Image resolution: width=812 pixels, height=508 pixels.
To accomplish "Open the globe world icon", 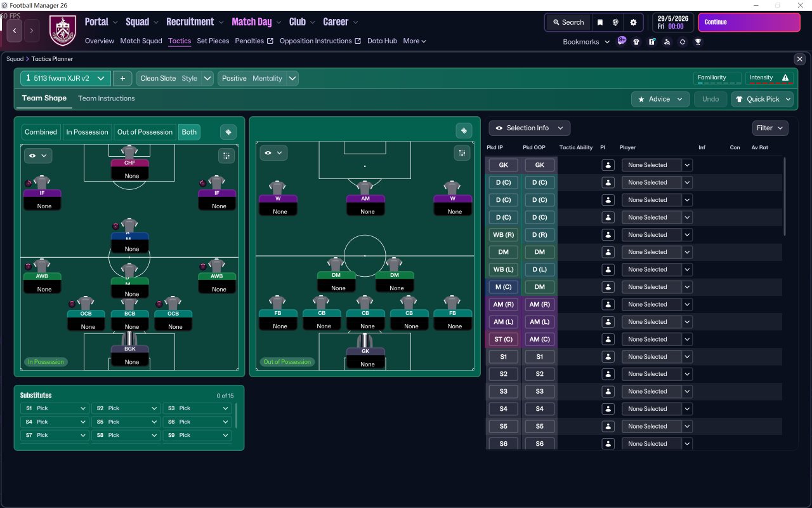I will coord(615,22).
